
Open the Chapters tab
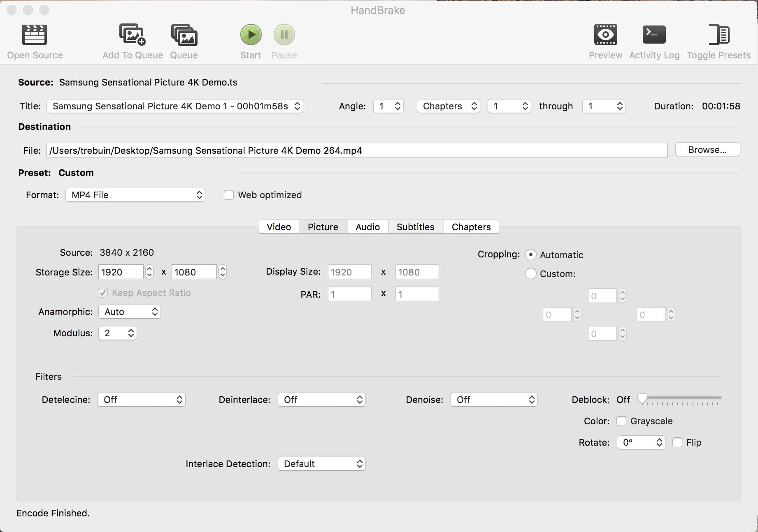(471, 227)
